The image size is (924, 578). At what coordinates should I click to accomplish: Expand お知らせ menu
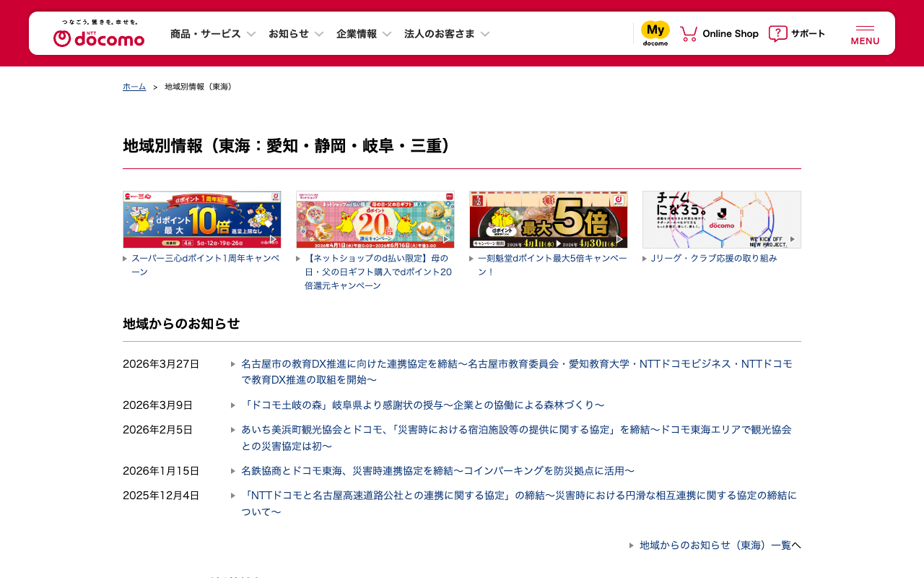tap(296, 33)
